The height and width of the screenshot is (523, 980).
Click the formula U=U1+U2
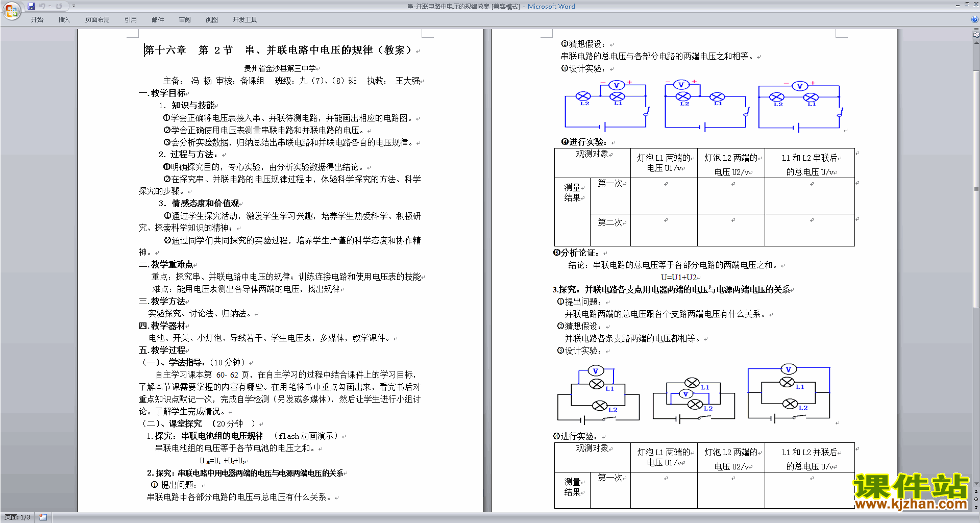pyautogui.click(x=679, y=277)
